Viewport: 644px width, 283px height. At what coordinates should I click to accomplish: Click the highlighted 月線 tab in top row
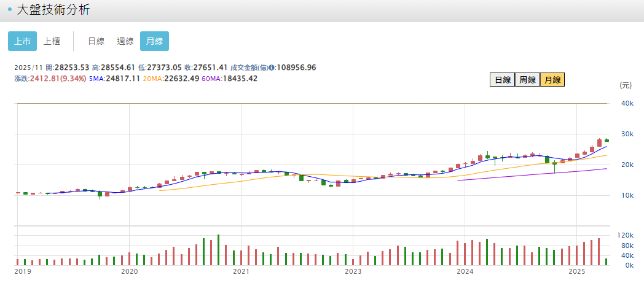154,41
